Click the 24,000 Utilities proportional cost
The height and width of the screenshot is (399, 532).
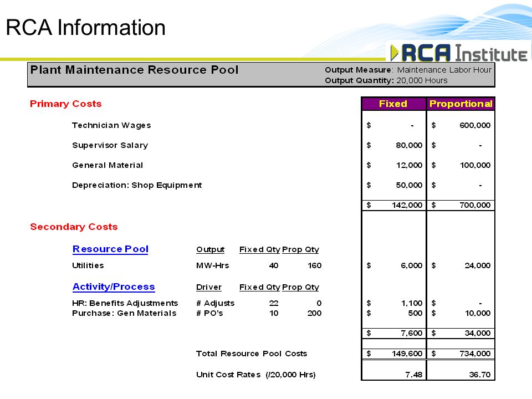pos(477,265)
